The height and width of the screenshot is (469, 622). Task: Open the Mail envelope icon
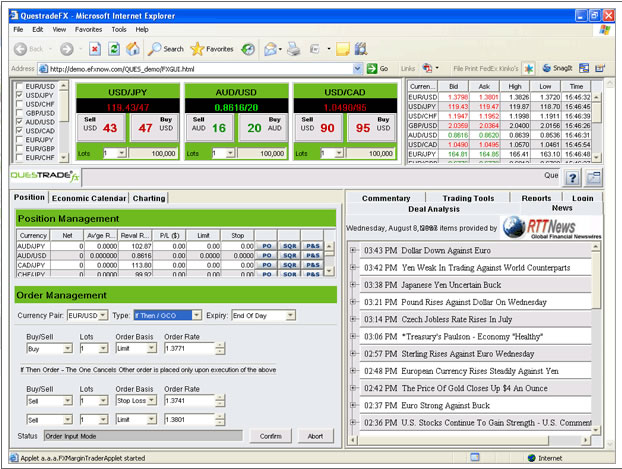coord(271,49)
